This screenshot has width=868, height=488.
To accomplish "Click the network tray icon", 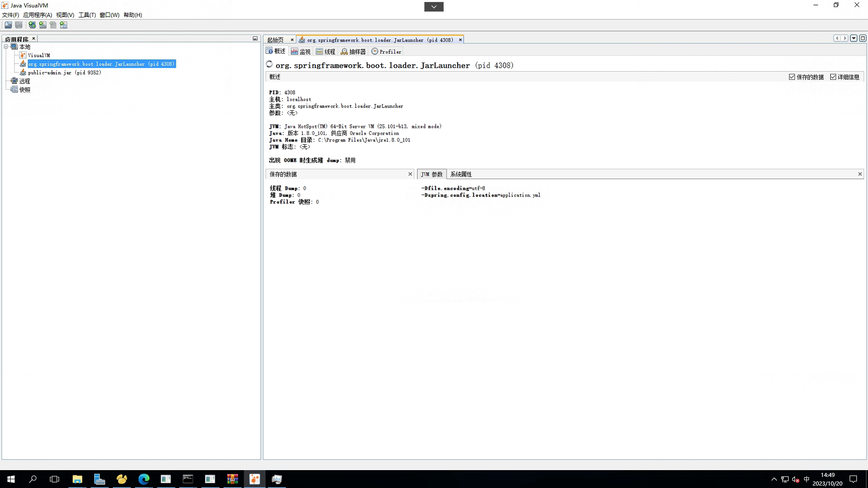I will click(x=785, y=479).
